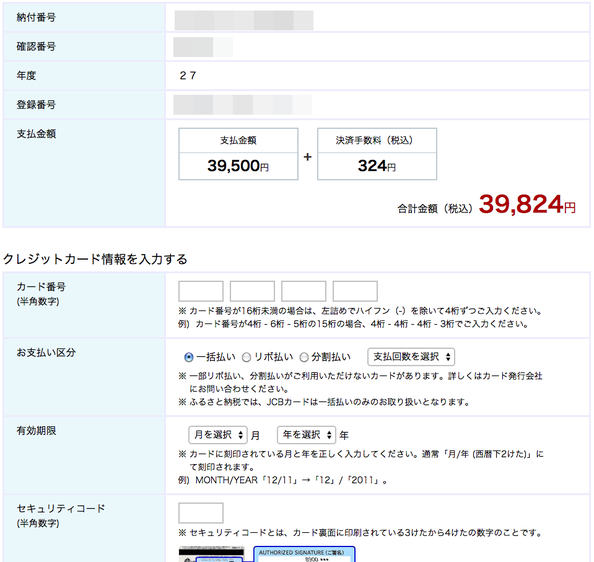Click the 324円 handling fee value

[377, 166]
